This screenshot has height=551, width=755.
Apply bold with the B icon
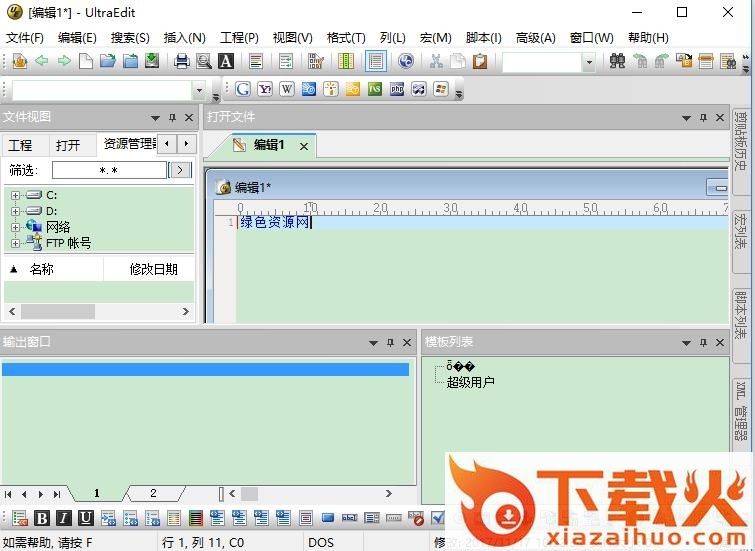point(42,518)
